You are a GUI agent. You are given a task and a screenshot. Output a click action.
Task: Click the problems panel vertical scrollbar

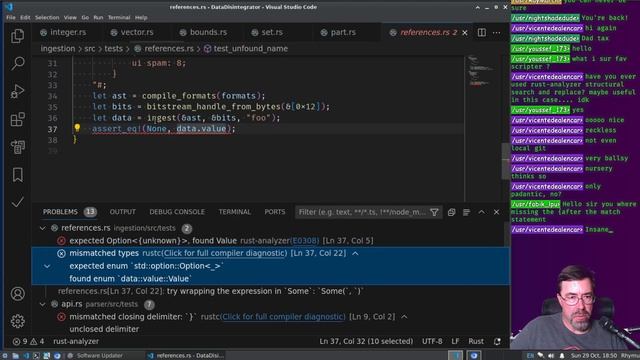click(507, 234)
